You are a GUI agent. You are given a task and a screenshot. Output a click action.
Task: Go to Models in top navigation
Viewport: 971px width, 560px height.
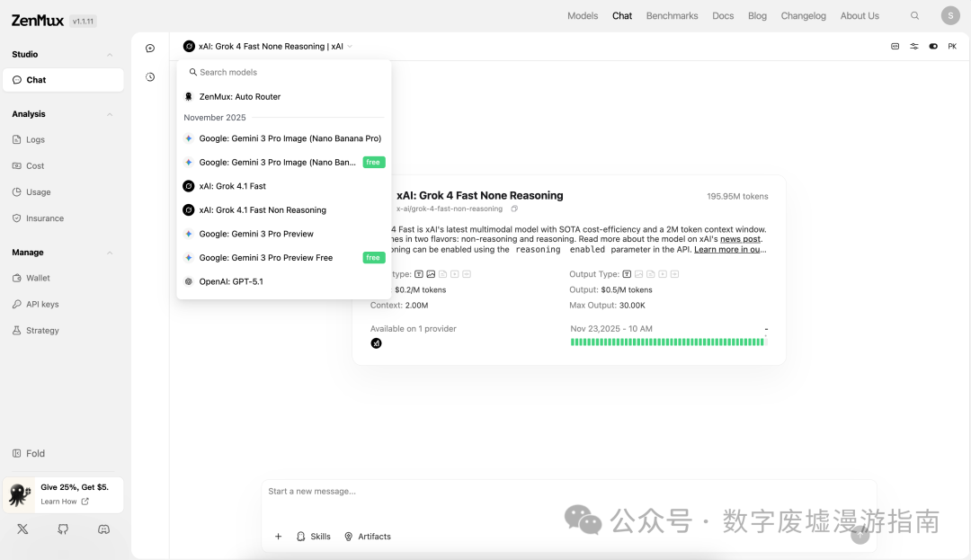(x=583, y=15)
